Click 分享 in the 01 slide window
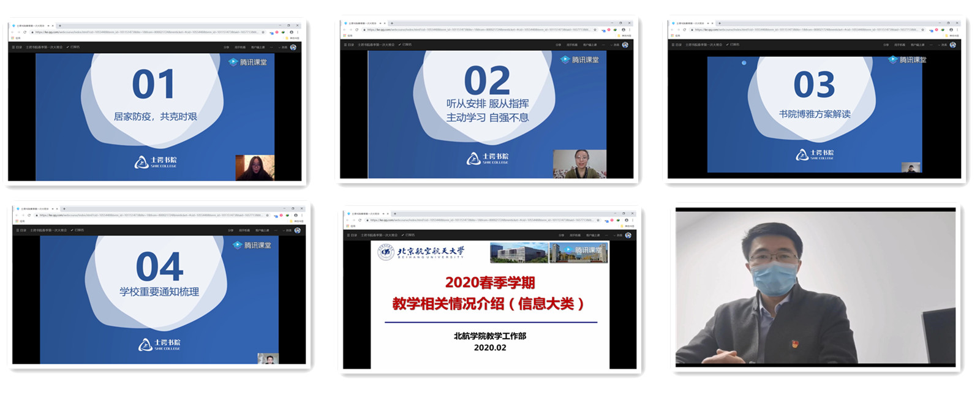Screen dimensions: 980x398 [x=226, y=47]
